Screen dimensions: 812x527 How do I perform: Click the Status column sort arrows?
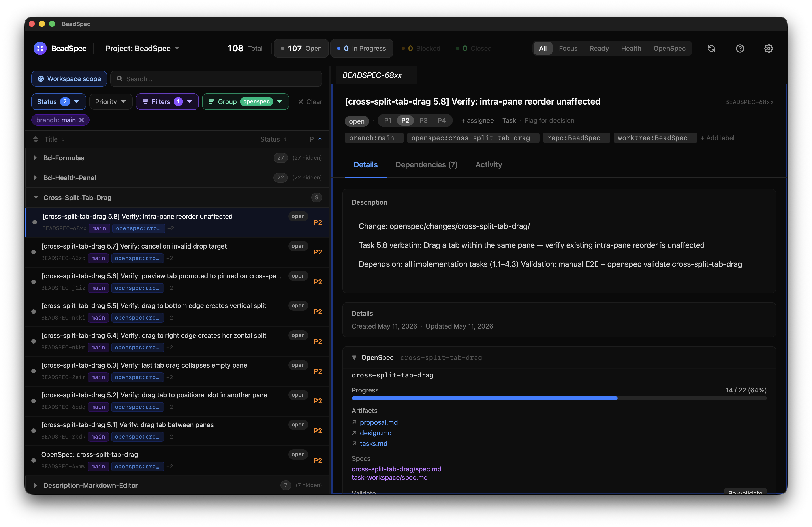(x=285, y=139)
